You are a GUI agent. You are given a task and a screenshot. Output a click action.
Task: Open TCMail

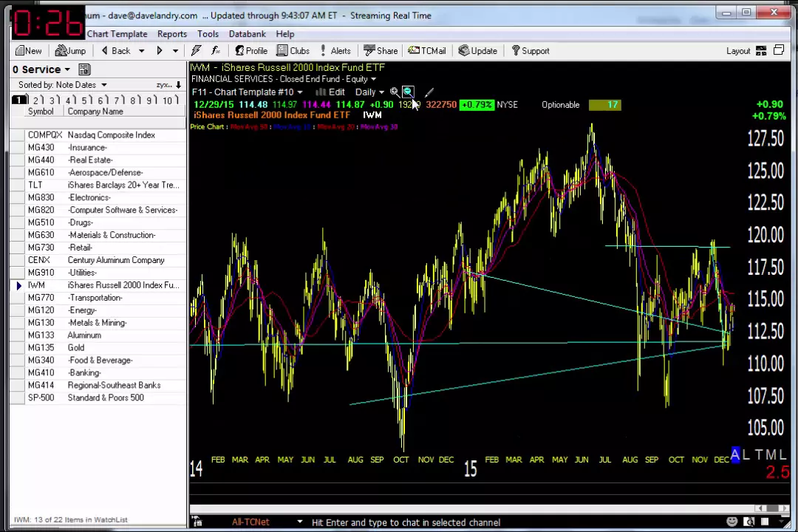(426, 50)
